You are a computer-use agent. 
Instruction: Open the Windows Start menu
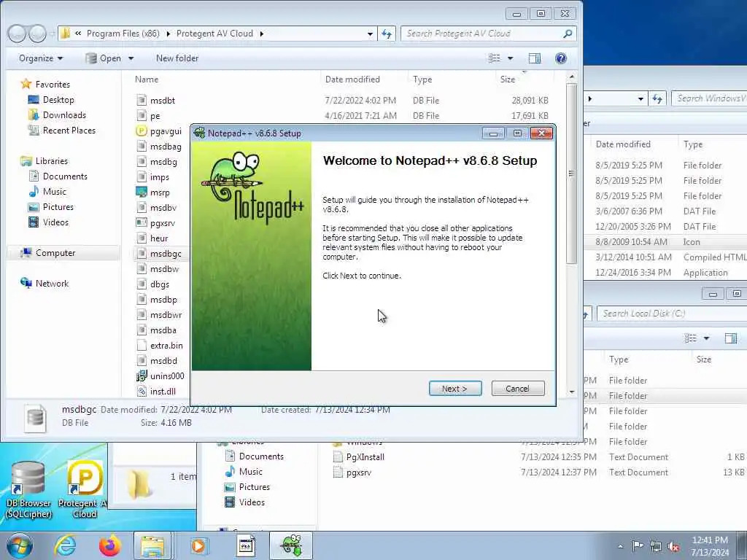(x=20, y=545)
